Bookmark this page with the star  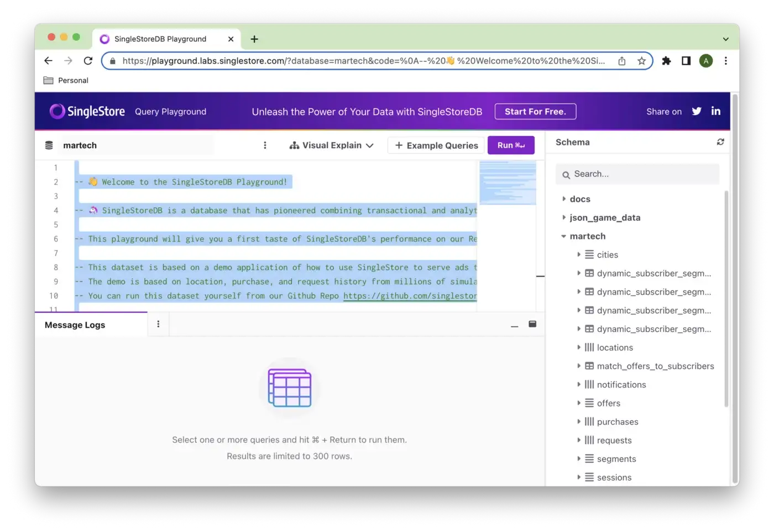tap(641, 61)
